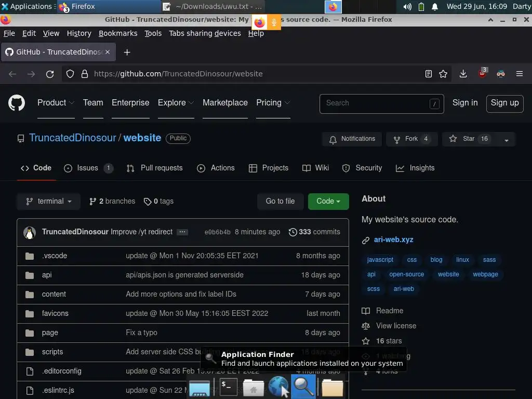Click the microphone sharing indicator
Image resolution: width=532 pixels, height=399 pixels.
coord(274,22)
